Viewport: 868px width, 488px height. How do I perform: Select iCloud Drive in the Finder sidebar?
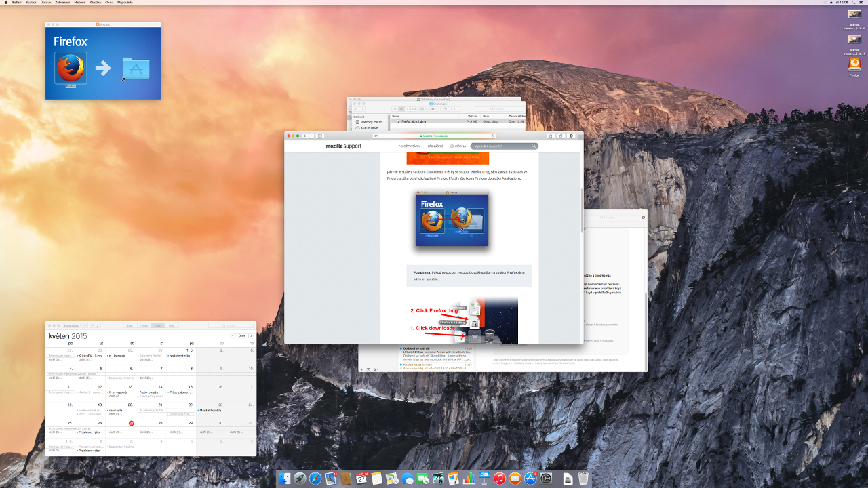pos(368,127)
